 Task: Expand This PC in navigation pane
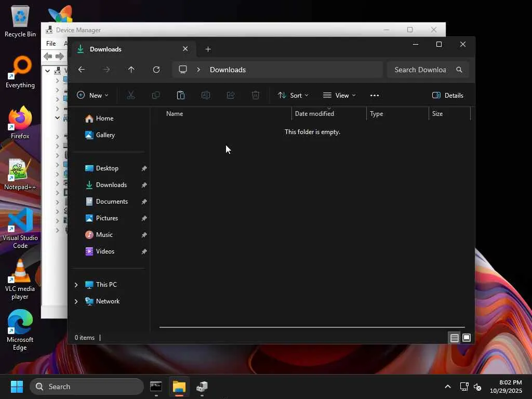coord(76,285)
